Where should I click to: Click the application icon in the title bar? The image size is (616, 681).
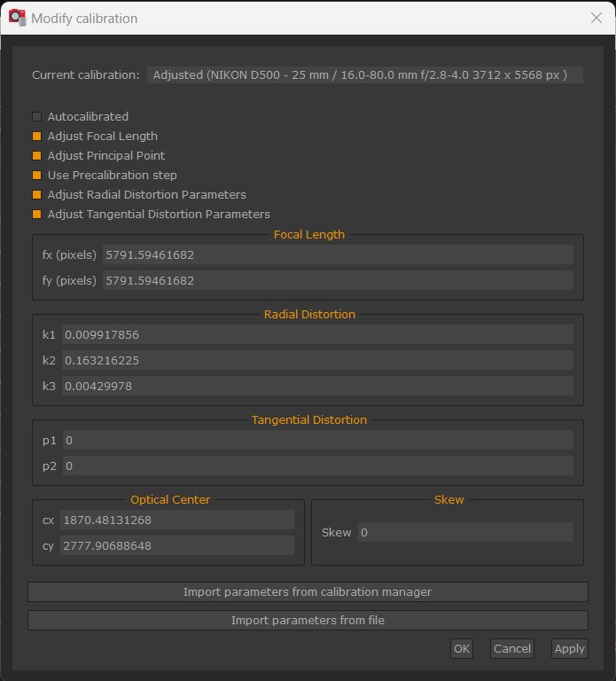tap(18, 18)
